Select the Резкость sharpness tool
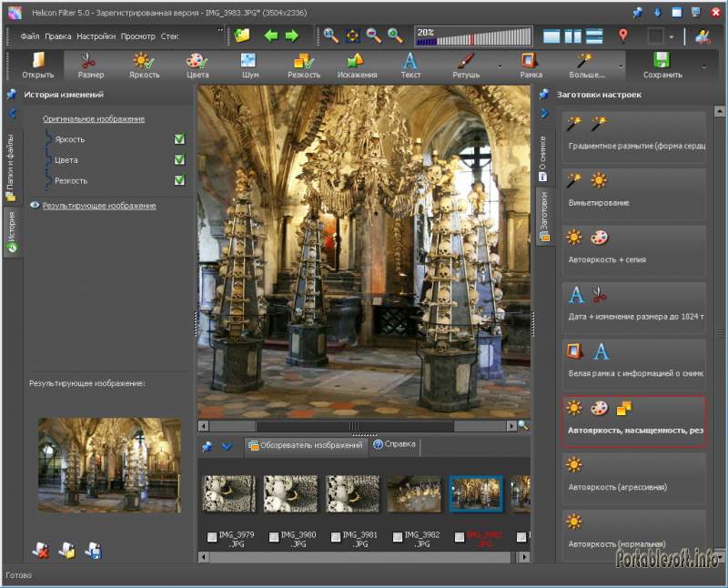 tap(303, 66)
